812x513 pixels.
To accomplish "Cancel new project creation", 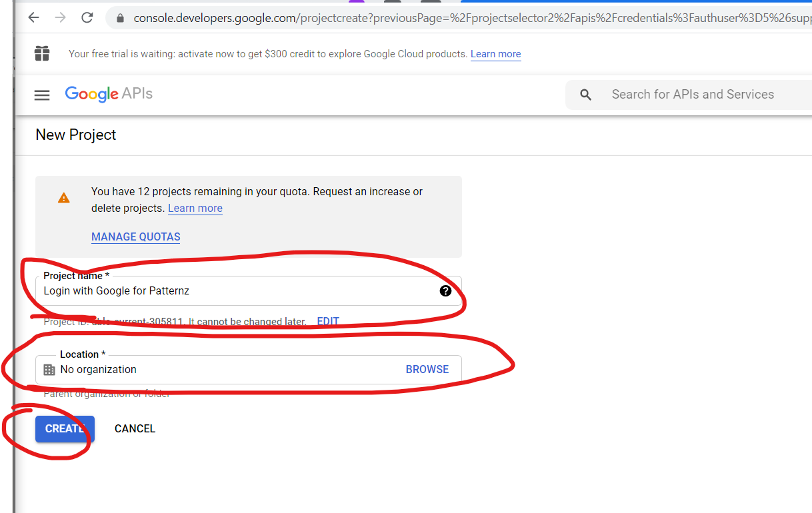I will point(135,429).
